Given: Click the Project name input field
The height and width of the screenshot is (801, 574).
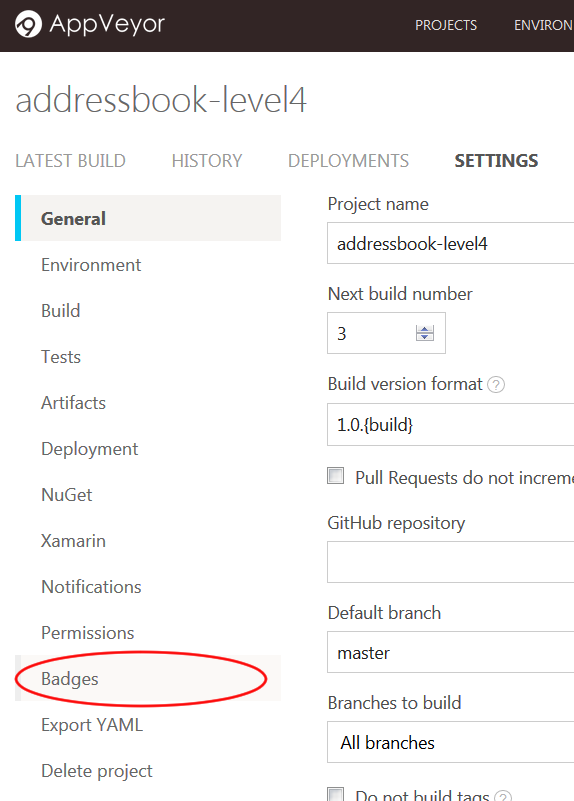Looking at the screenshot, I should point(450,243).
